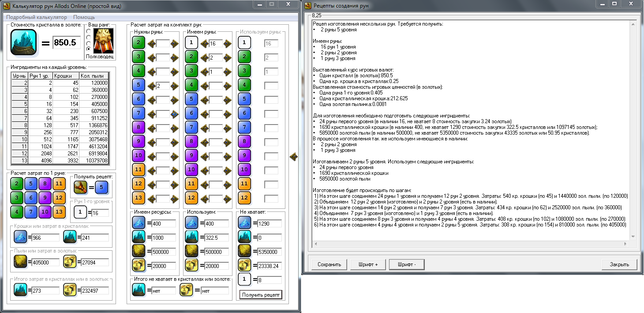Open the Помощь menu
The height and width of the screenshot is (313, 644).
(x=84, y=17)
